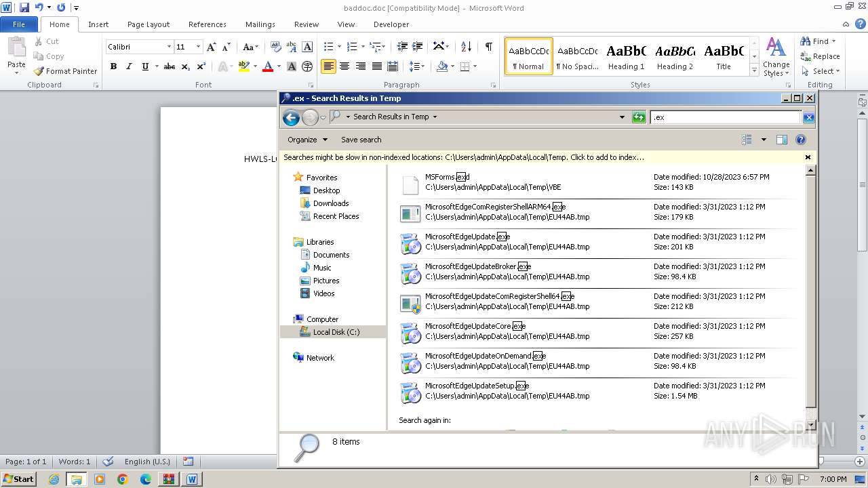
Task: Click Clear Formatting icon
Action: 276,47
